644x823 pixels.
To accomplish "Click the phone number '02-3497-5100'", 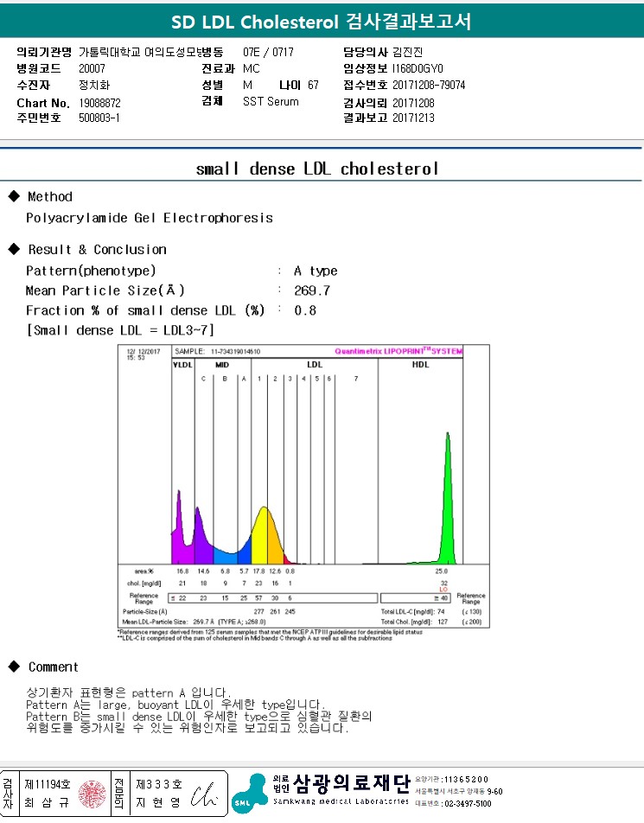I will [469, 804].
